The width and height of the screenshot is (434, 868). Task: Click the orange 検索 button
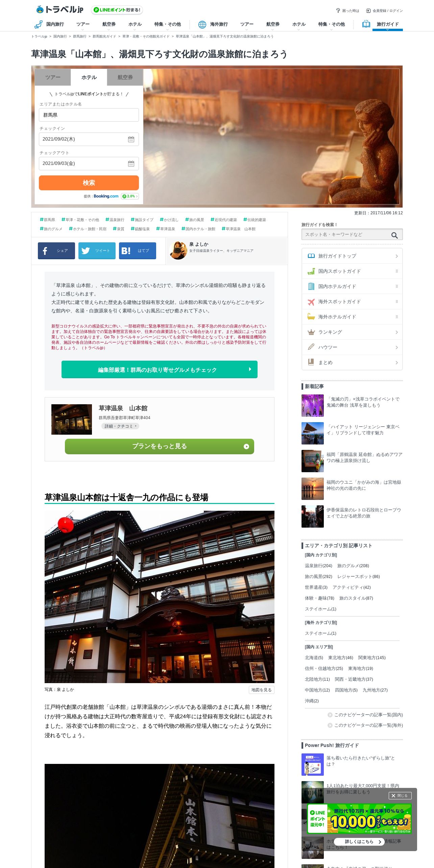coord(89,183)
